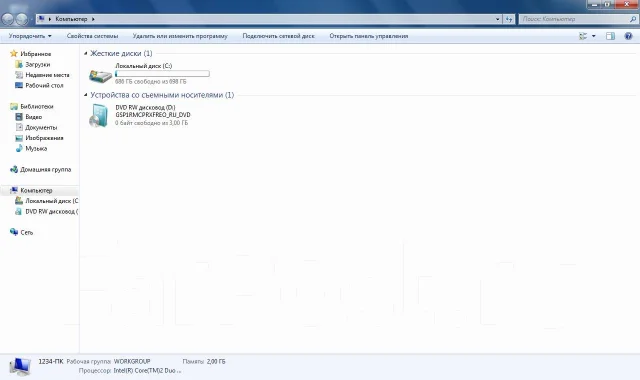The width and height of the screenshot is (640, 380).
Task: Click the Back navigation arrow button
Action: pyautogui.click(x=7, y=19)
